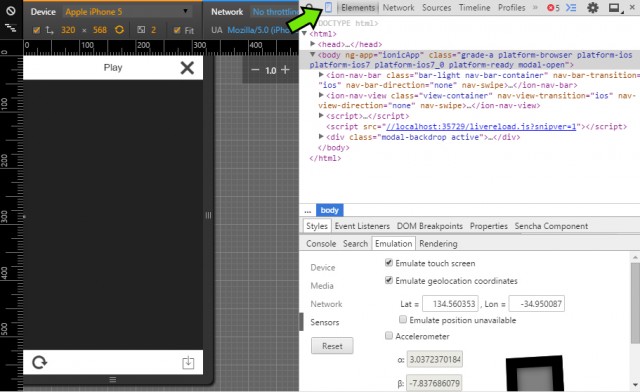Check Emulate position unavailable

403,319
